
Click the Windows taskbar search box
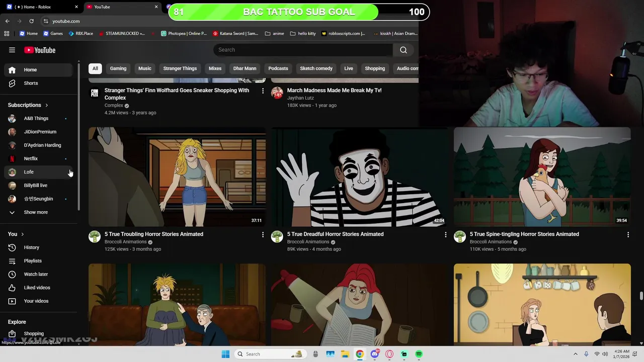[x=270, y=354]
